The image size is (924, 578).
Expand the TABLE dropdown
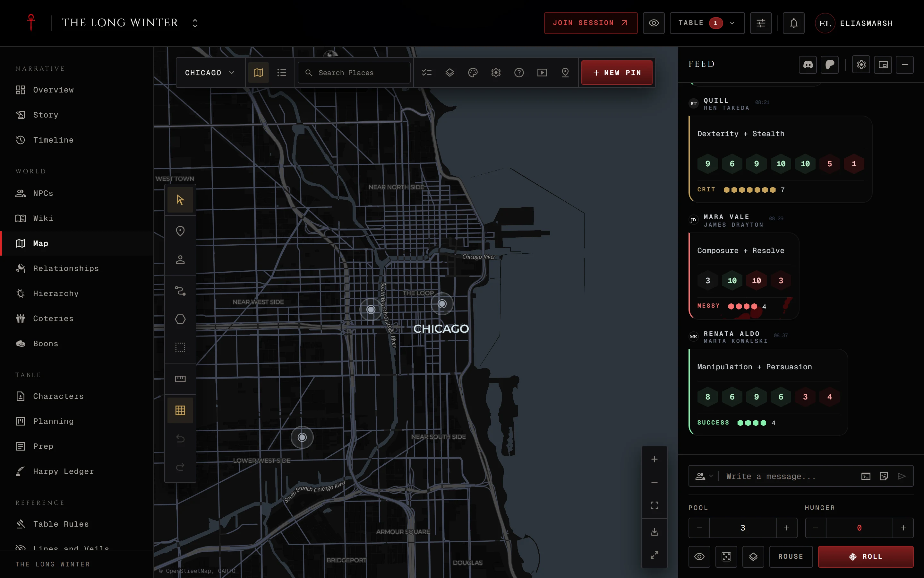click(x=707, y=23)
